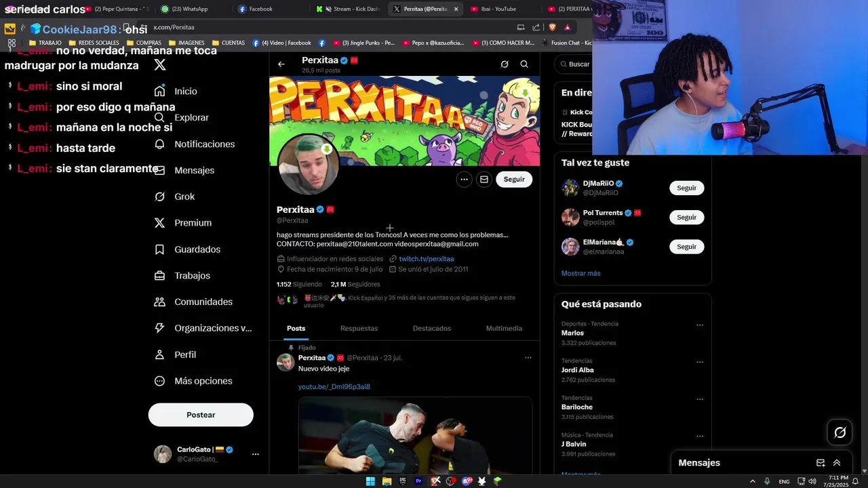Open Notificaciones in the sidebar
Screen dimensions: 868x488
click(x=195, y=144)
